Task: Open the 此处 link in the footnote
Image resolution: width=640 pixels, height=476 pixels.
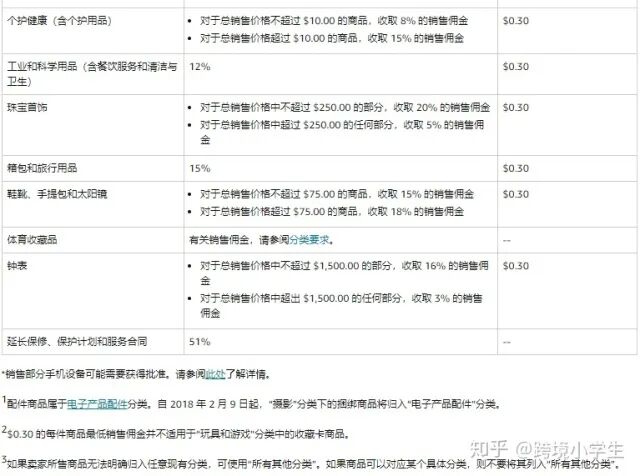Action: [x=215, y=374]
